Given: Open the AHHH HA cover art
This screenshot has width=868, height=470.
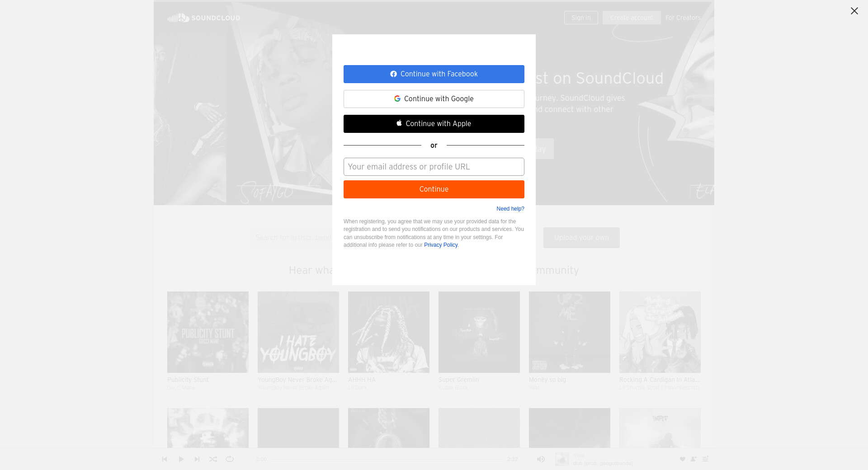Looking at the screenshot, I should tap(389, 332).
